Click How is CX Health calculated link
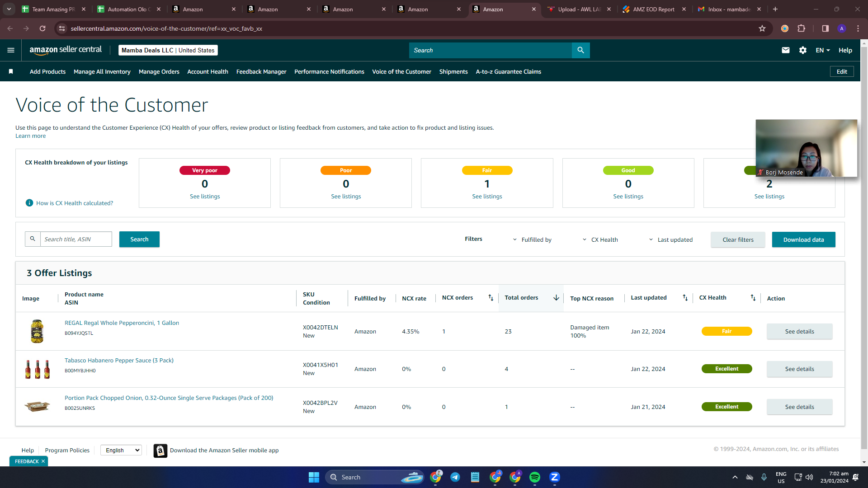This screenshot has width=868, height=488. pyautogui.click(x=75, y=203)
